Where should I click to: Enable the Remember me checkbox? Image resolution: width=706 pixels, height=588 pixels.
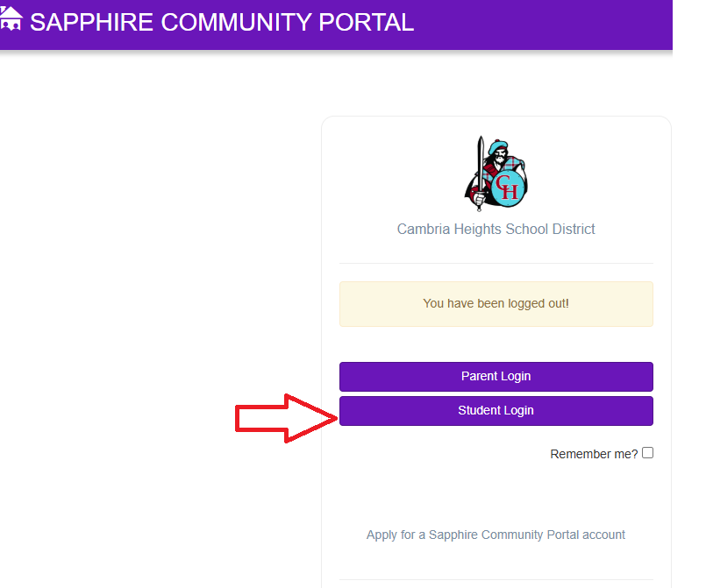point(647,452)
